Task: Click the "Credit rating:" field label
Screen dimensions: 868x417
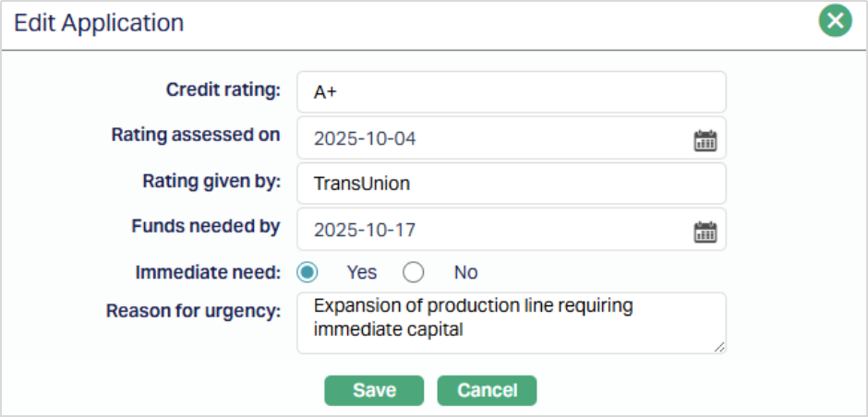Action: 223,89
